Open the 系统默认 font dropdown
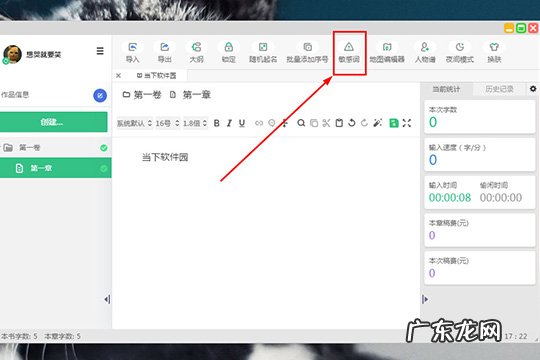 tap(135, 123)
